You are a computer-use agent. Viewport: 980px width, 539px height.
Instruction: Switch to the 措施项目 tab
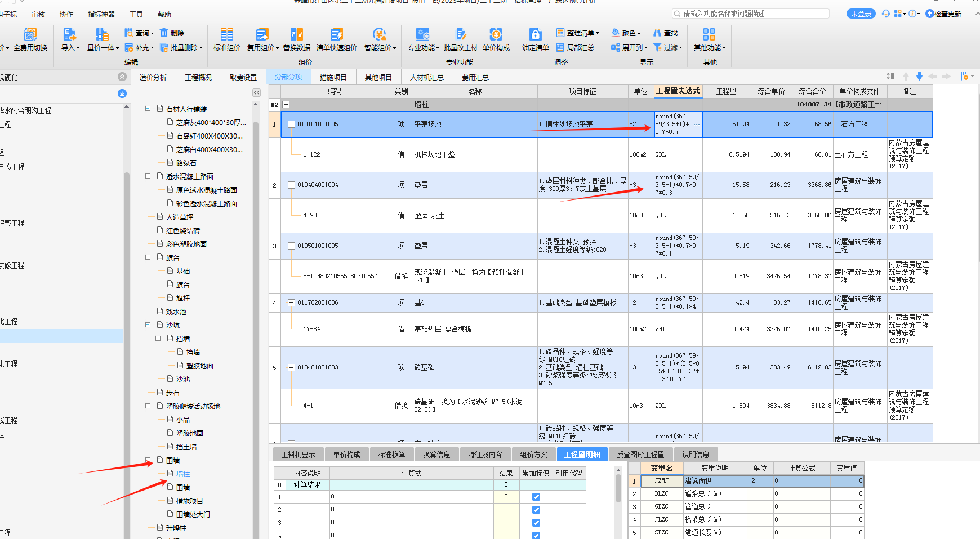(333, 77)
